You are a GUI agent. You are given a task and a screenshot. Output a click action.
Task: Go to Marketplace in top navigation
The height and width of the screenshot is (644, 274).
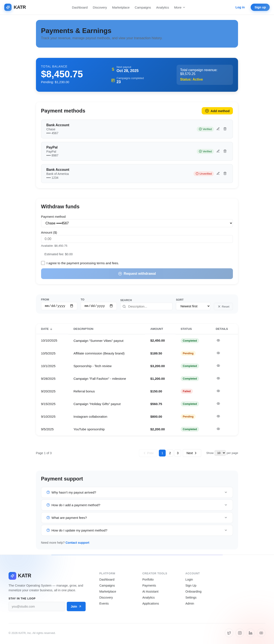[121, 8]
